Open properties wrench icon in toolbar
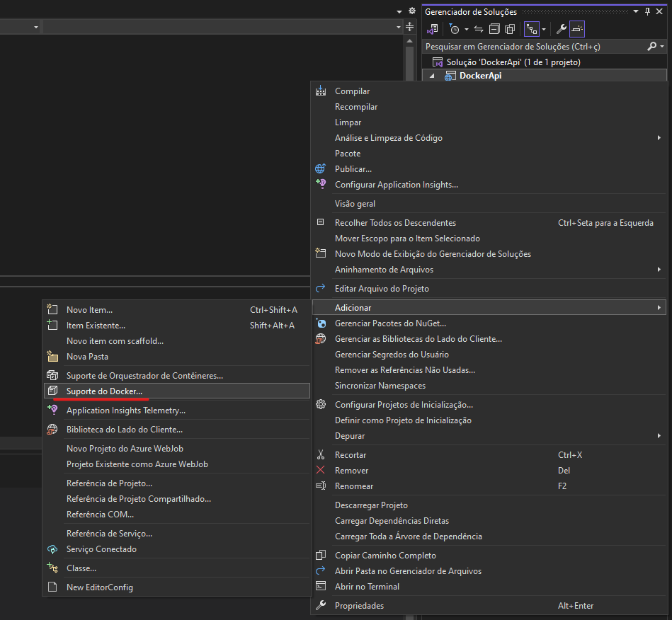Image resolution: width=672 pixels, height=620 pixels. [x=561, y=29]
